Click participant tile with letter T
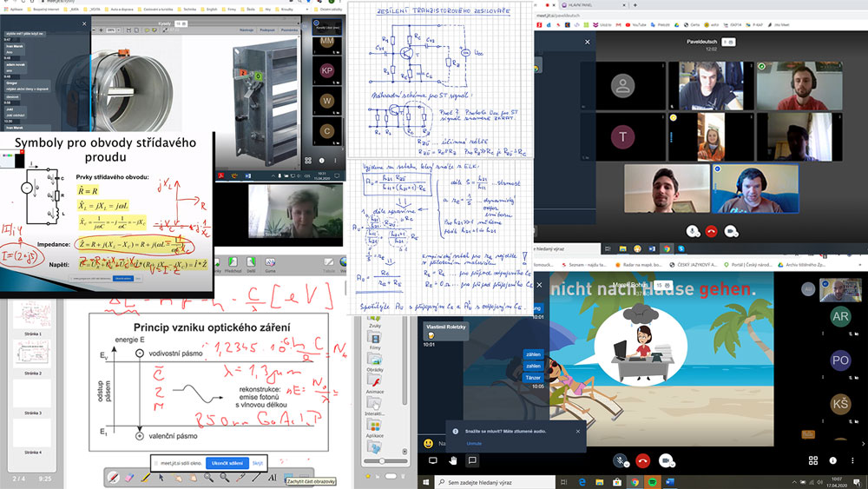 622,136
